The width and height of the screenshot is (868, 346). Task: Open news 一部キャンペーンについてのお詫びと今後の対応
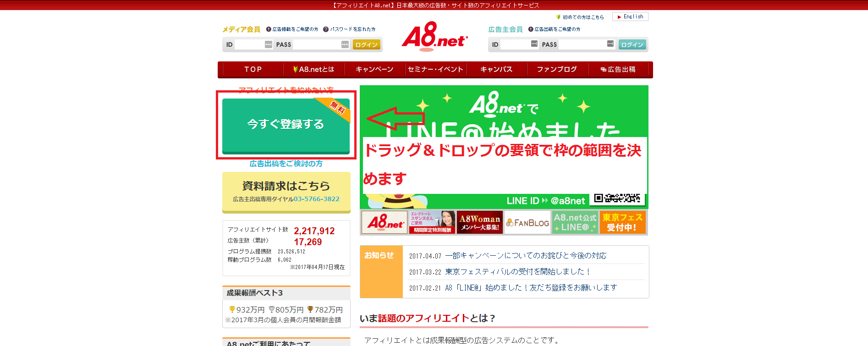(x=526, y=256)
